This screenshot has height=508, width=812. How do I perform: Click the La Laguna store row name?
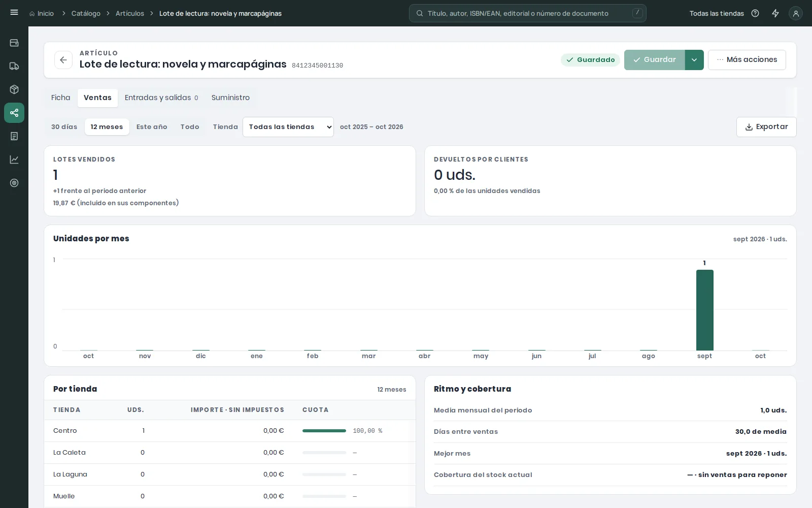click(70, 474)
